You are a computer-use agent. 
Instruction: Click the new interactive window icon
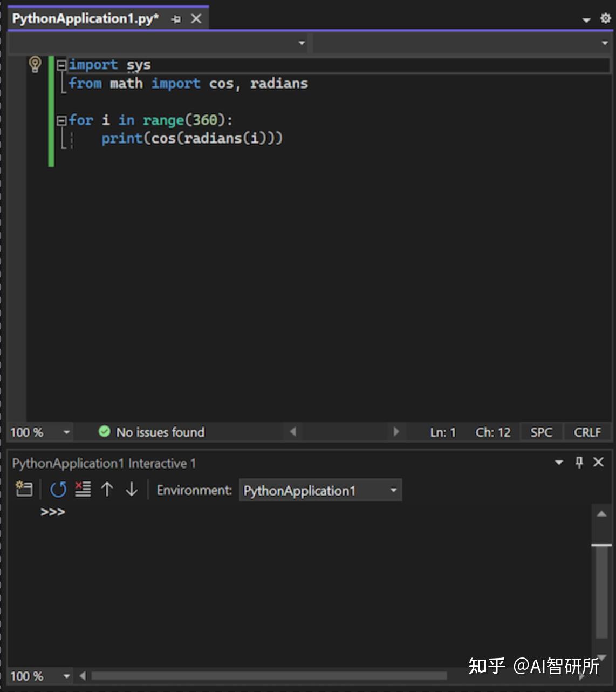[23, 490]
